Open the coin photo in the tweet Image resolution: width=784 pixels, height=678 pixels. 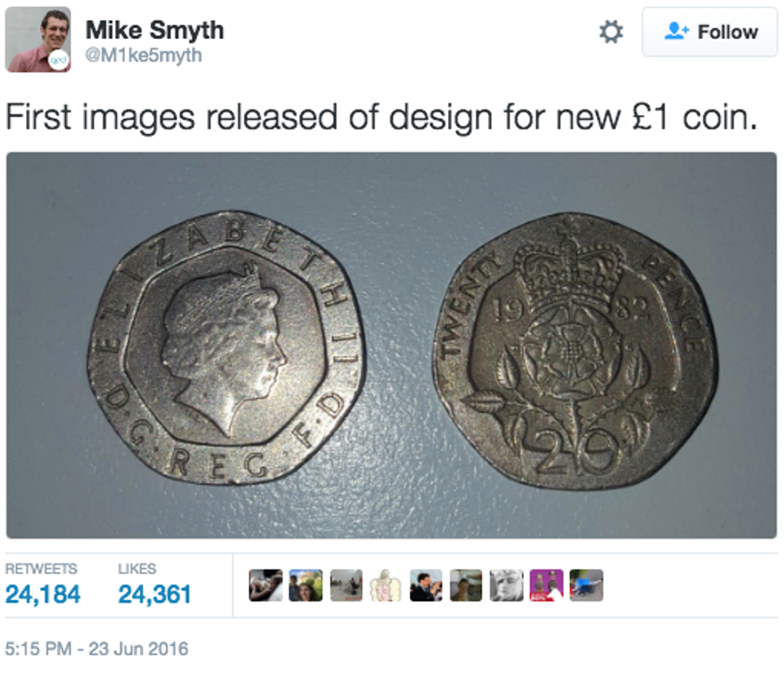(391, 345)
